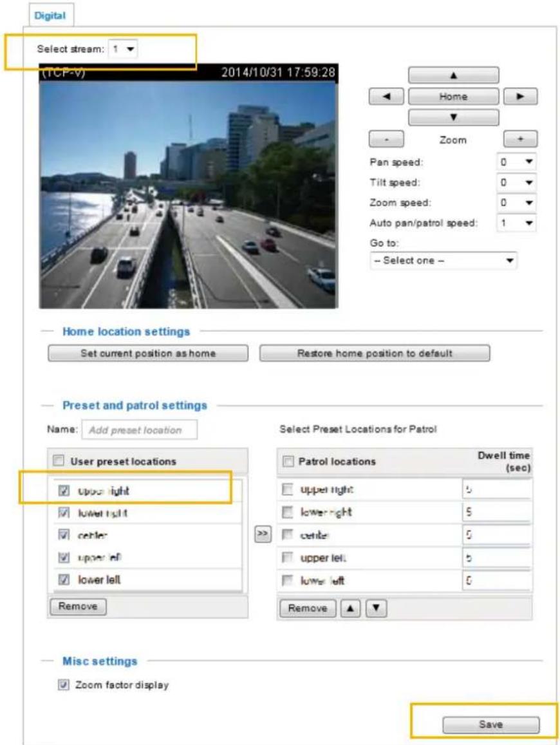The width and height of the screenshot is (560, 745).
Task: Click the 'Select Preset Locations for Patrol' label
Action: (x=358, y=429)
